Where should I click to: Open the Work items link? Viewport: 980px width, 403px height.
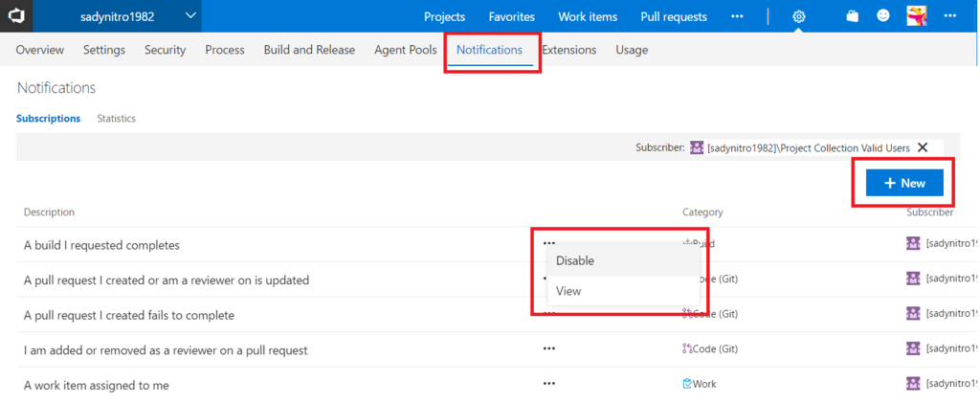click(x=586, y=16)
